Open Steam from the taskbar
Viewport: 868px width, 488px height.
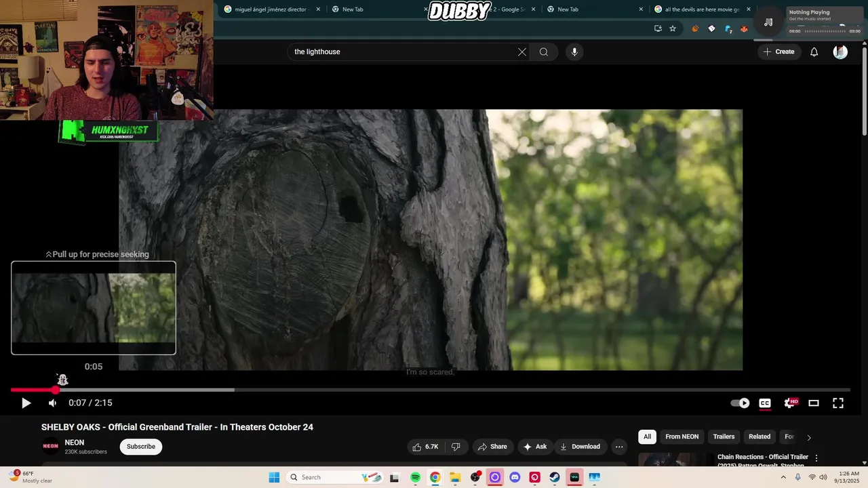point(555,477)
